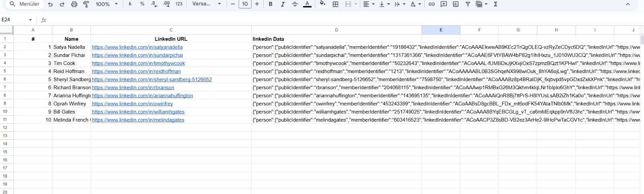
Task: Collapse the toolbar with the chevron
Action: pyautogui.click(x=627, y=4)
